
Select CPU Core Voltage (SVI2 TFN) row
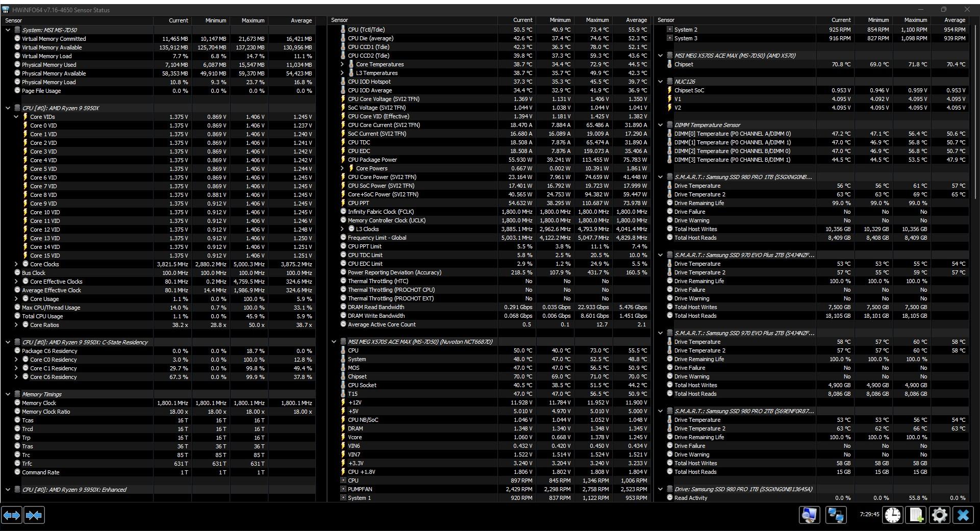pyautogui.click(x=489, y=99)
